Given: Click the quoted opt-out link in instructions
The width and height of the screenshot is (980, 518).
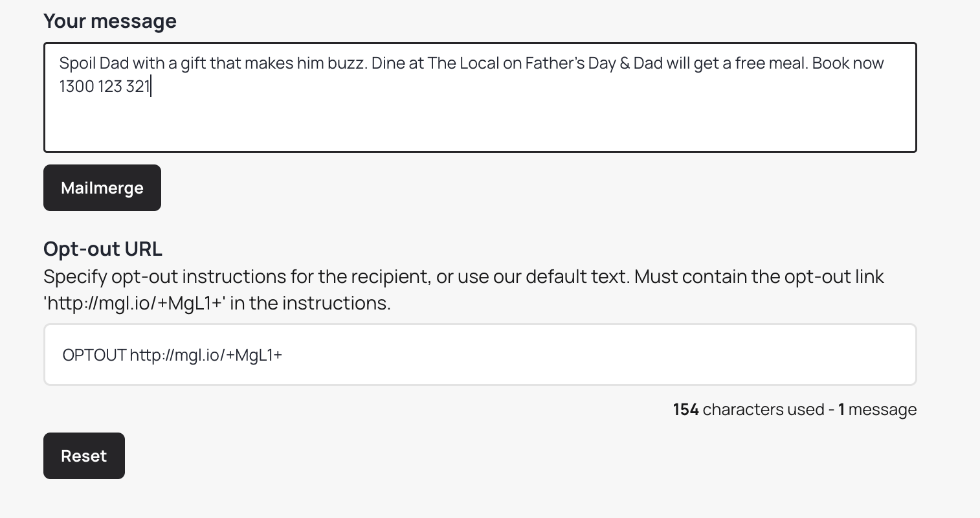Looking at the screenshot, I should click(135, 303).
